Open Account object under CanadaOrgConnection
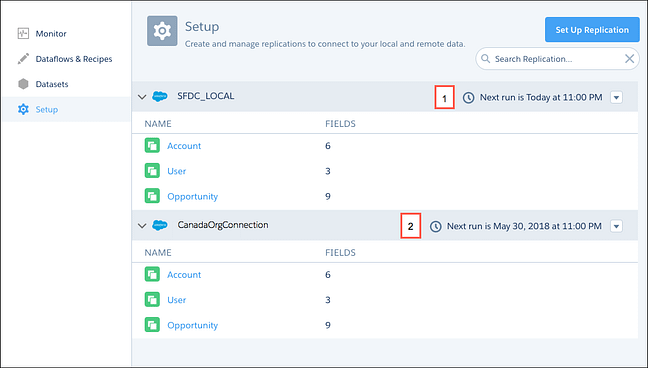 (184, 275)
